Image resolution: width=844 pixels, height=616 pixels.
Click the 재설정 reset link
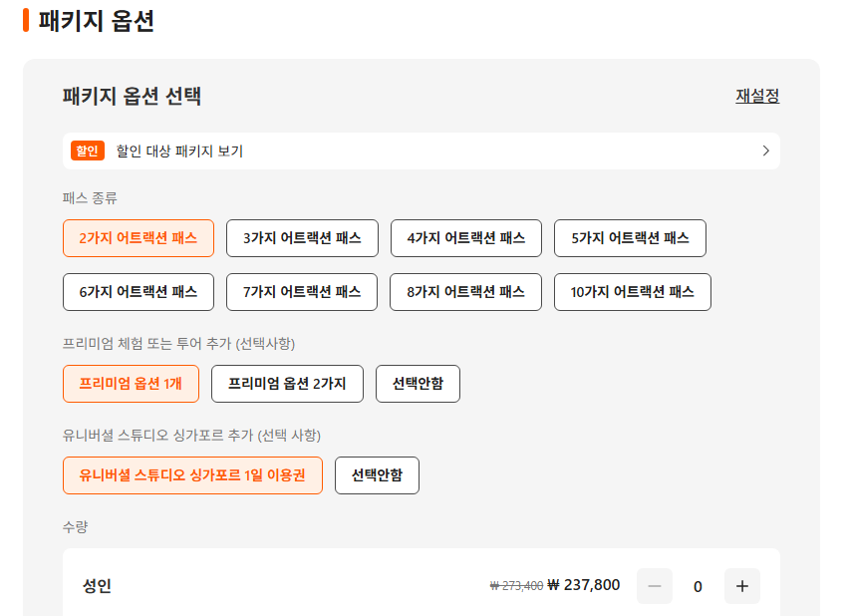pyautogui.click(x=757, y=96)
